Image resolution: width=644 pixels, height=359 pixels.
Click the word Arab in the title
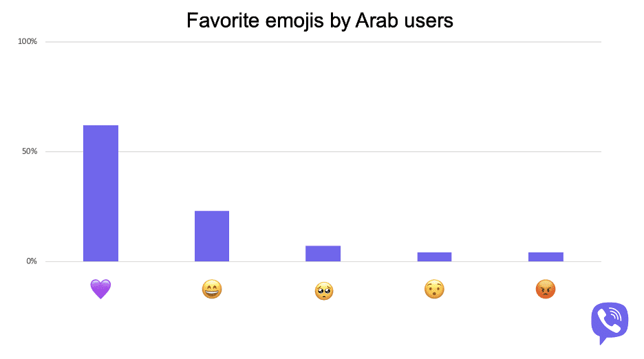pyautogui.click(x=376, y=20)
